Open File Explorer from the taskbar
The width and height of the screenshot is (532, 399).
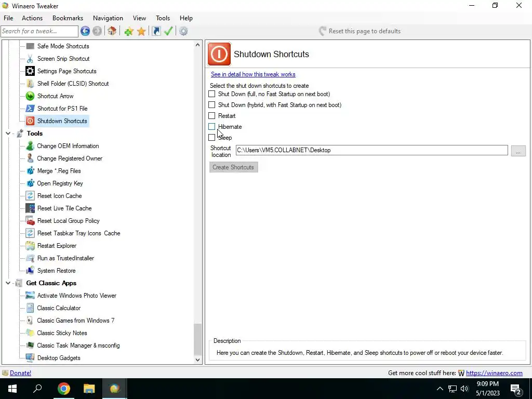pyautogui.click(x=89, y=389)
